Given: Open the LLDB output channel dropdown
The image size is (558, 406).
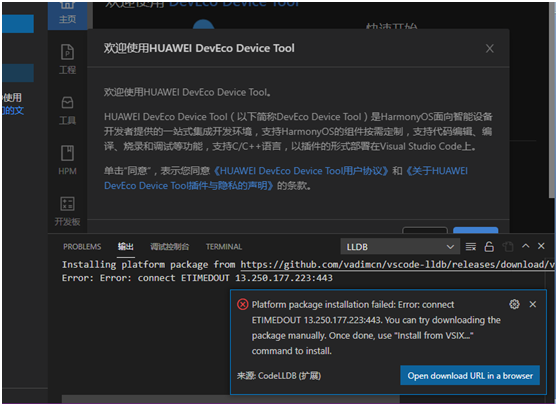Looking at the screenshot, I should tap(400, 247).
